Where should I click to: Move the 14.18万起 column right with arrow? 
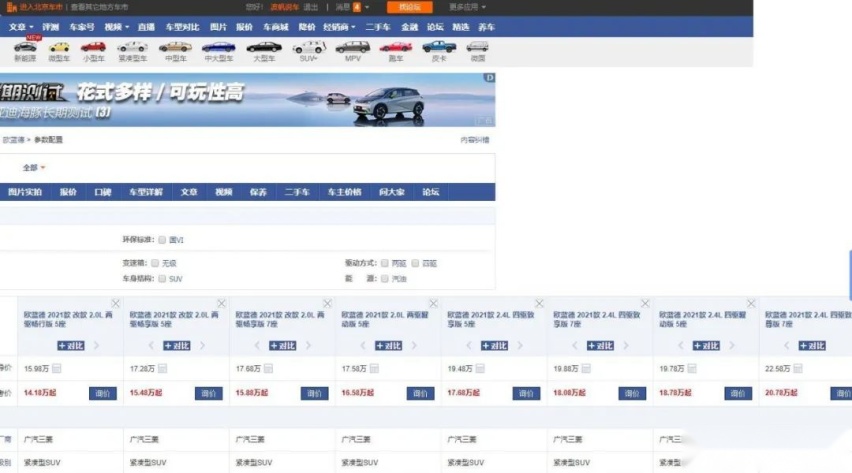[96, 345]
